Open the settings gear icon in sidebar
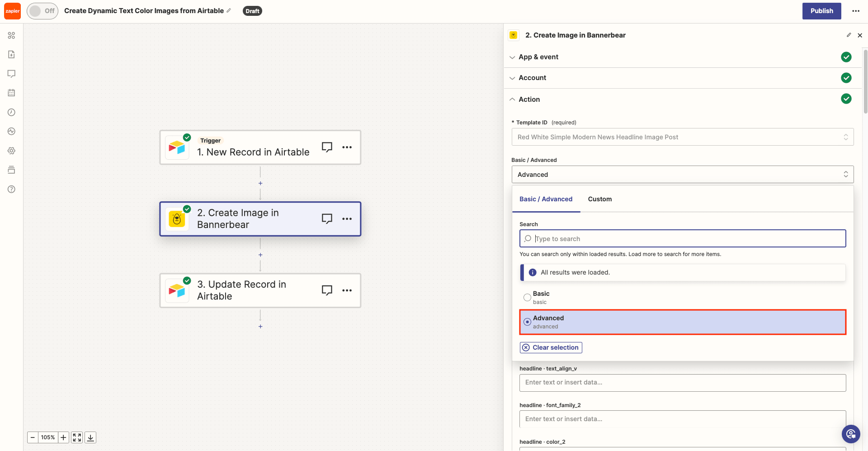 (x=11, y=151)
